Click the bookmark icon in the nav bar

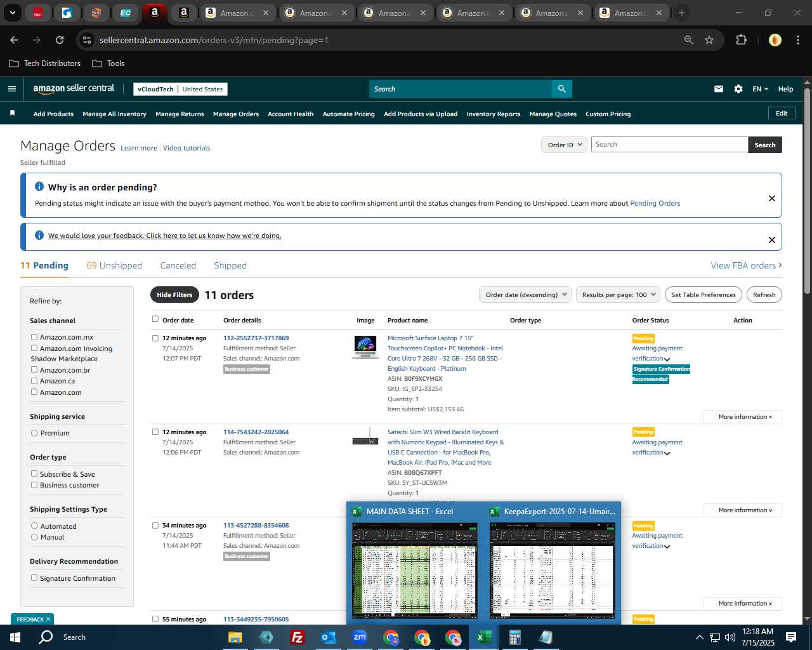tap(12, 113)
